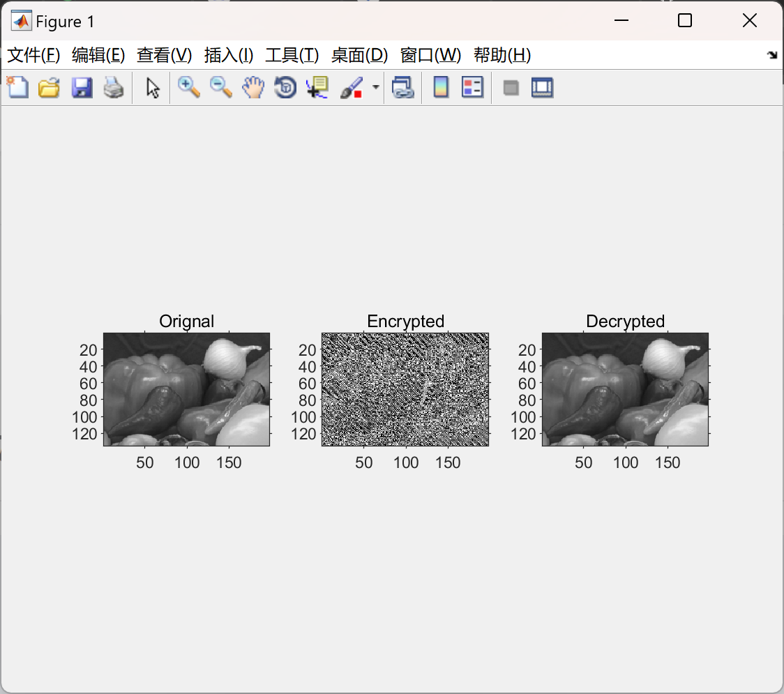Maximize the Figure 1 window

point(684,20)
